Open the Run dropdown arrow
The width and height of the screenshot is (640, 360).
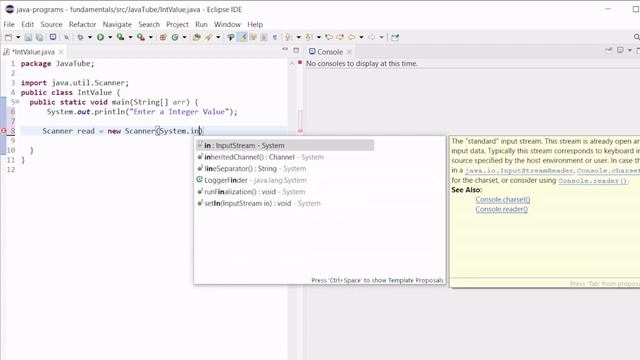tap(110, 37)
